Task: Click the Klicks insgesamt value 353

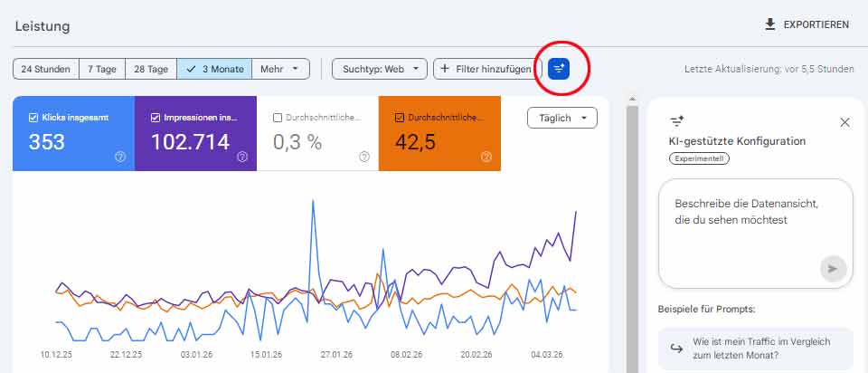Action: click(46, 142)
